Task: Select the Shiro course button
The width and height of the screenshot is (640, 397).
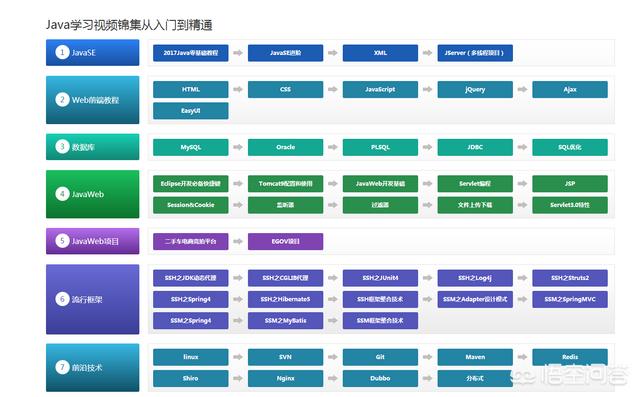Action: (x=191, y=378)
